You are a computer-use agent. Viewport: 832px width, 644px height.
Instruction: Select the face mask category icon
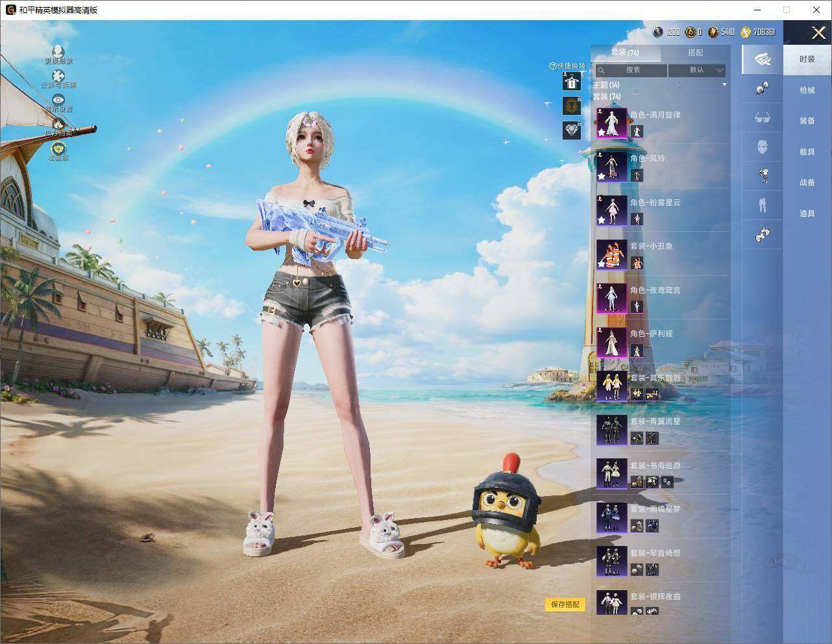763,147
